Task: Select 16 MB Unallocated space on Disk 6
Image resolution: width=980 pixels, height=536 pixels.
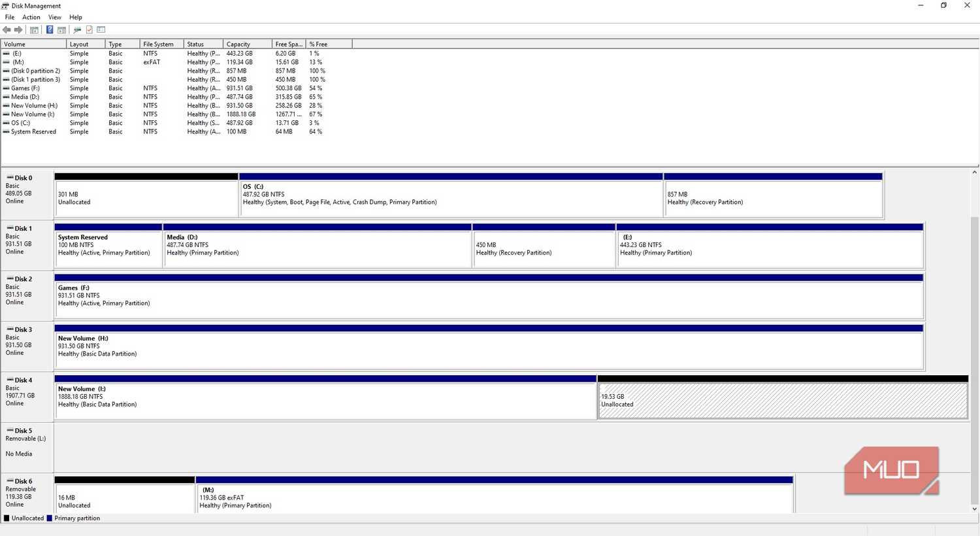Action: pyautogui.click(x=125, y=495)
